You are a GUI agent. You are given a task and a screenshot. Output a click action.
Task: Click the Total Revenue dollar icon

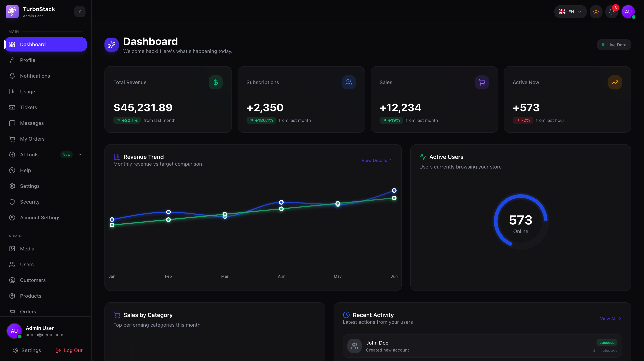[216, 82]
